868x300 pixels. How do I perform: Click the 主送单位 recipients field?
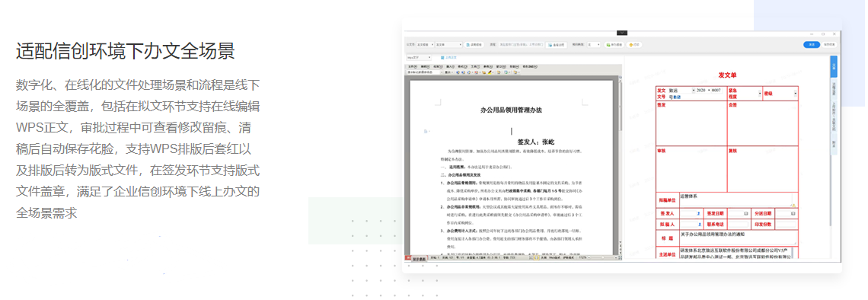[736, 254]
